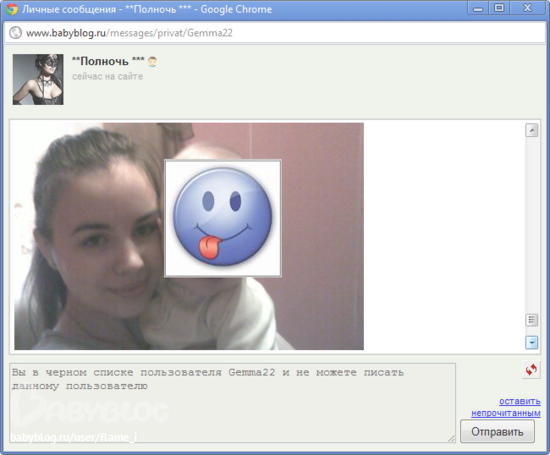
Task: Click the scrollbar thumb grip
Action: (x=532, y=320)
